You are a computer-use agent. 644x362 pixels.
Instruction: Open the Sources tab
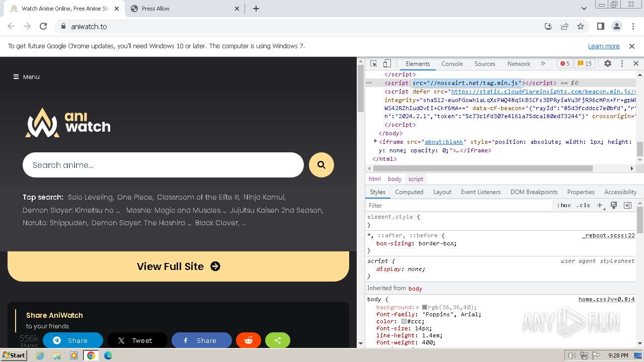(x=485, y=64)
